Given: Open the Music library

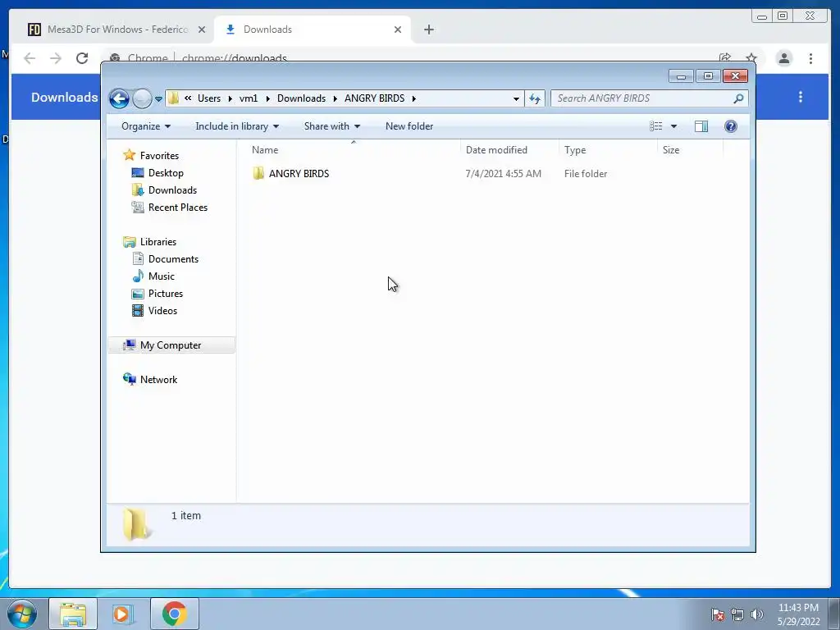Looking at the screenshot, I should pyautogui.click(x=162, y=276).
